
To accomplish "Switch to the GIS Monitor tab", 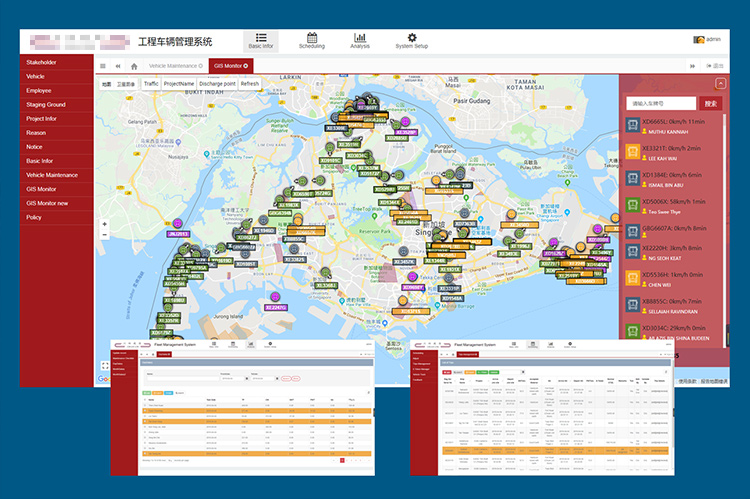I will [x=231, y=66].
